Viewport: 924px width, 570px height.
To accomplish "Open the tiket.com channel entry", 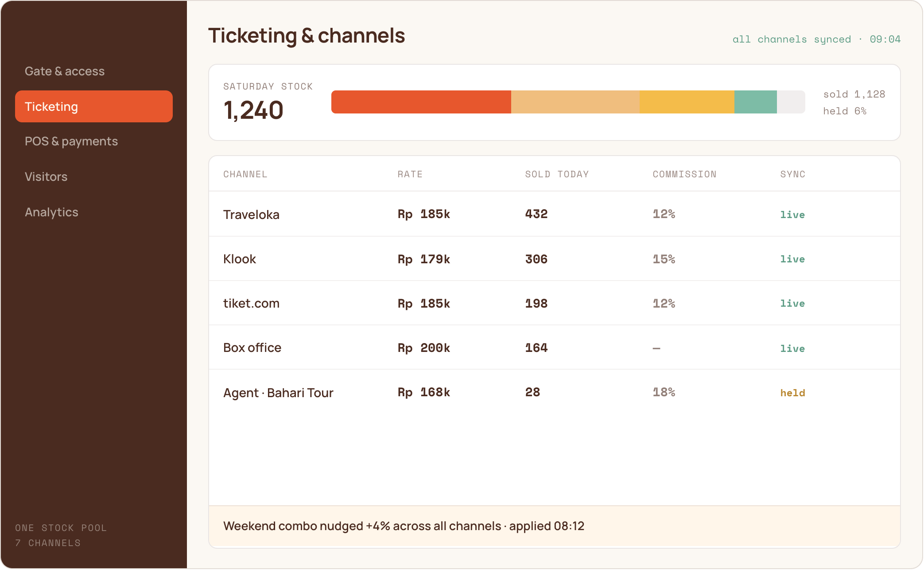I will point(554,303).
